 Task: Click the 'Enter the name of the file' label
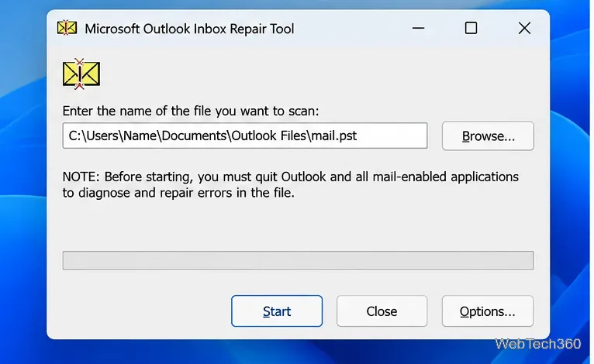[x=191, y=111]
